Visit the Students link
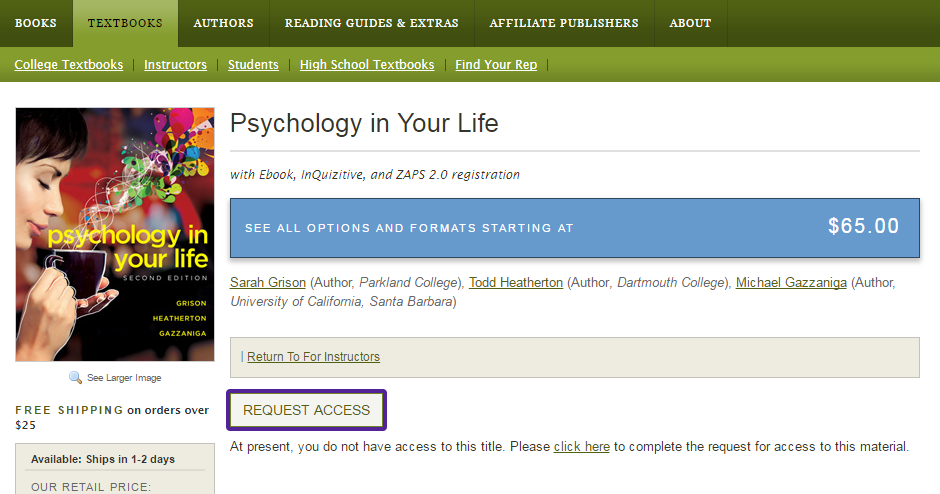This screenshot has height=494, width=940. (253, 64)
